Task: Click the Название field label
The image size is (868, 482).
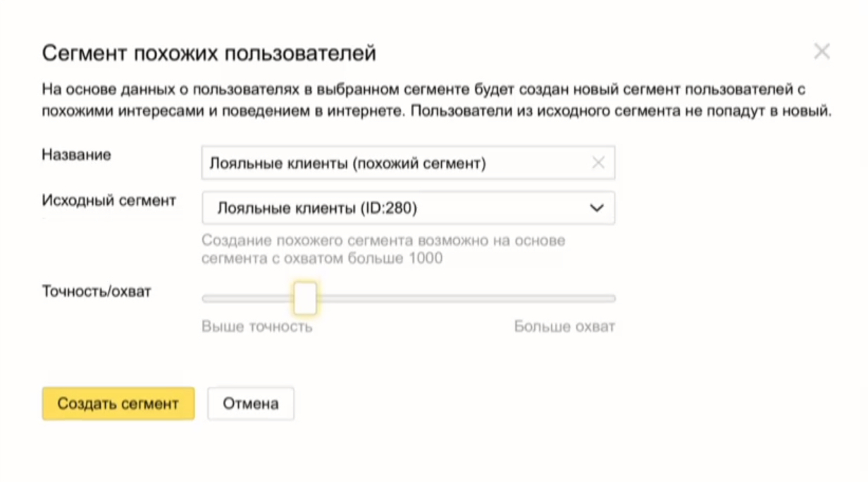Action: (x=77, y=155)
